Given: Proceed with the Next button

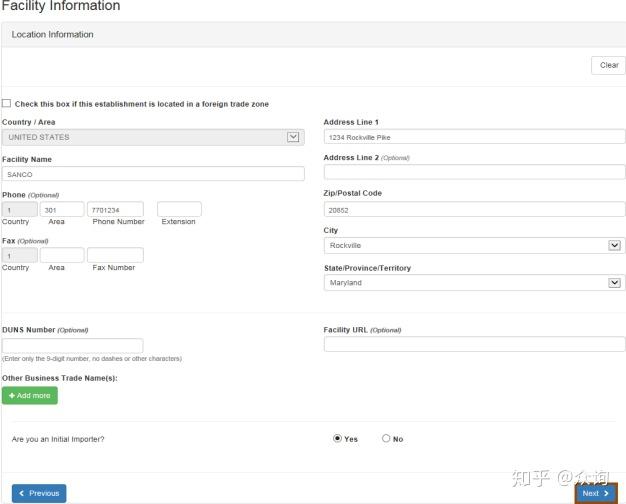Looking at the screenshot, I should [595, 493].
